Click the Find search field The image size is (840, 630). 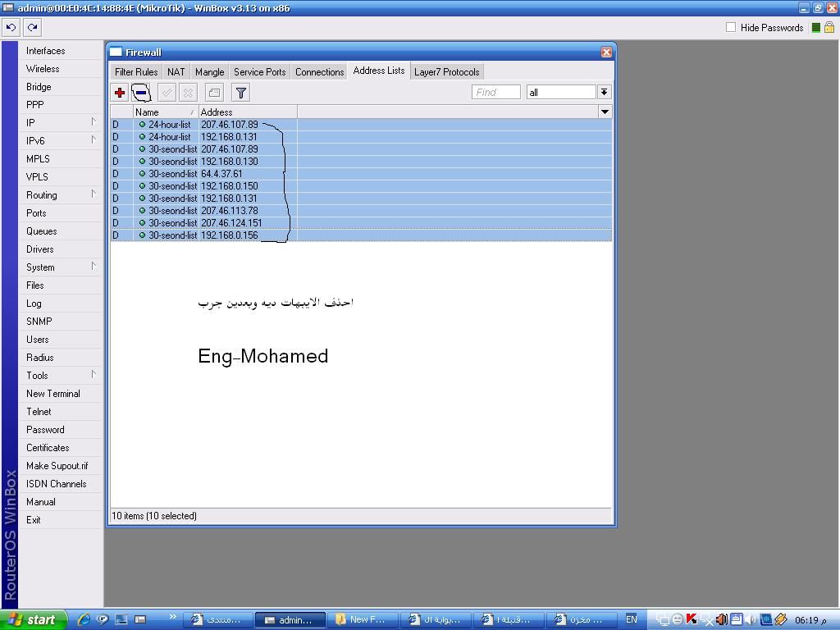click(496, 92)
